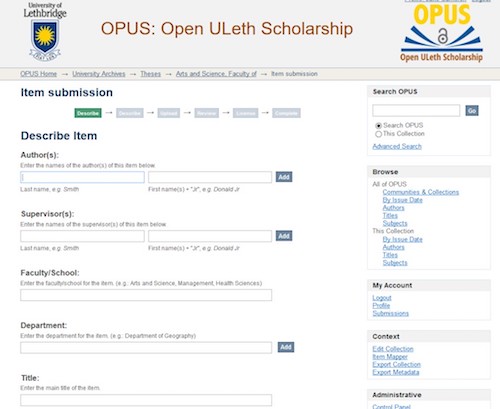
Task: Click the author last name field
Action: 82,177
